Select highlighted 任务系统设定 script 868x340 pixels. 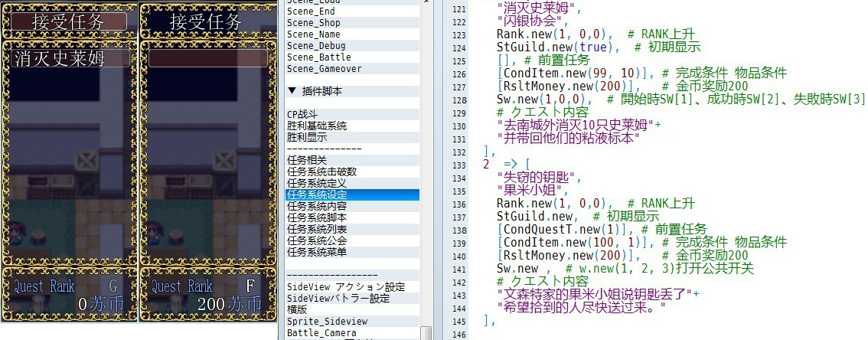point(353,195)
